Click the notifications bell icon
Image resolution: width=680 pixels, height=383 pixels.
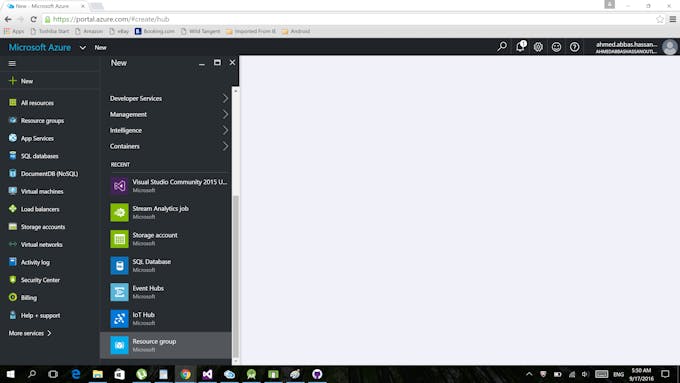tap(520, 47)
